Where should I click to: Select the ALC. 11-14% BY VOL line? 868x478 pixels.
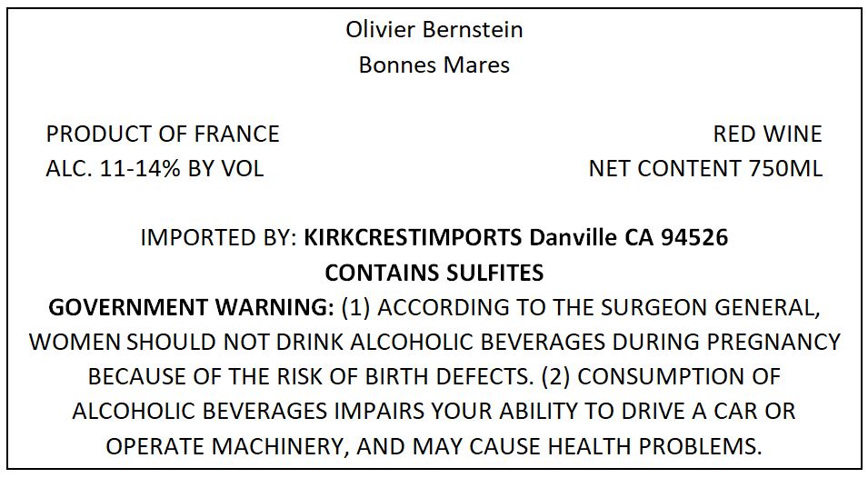(x=155, y=169)
